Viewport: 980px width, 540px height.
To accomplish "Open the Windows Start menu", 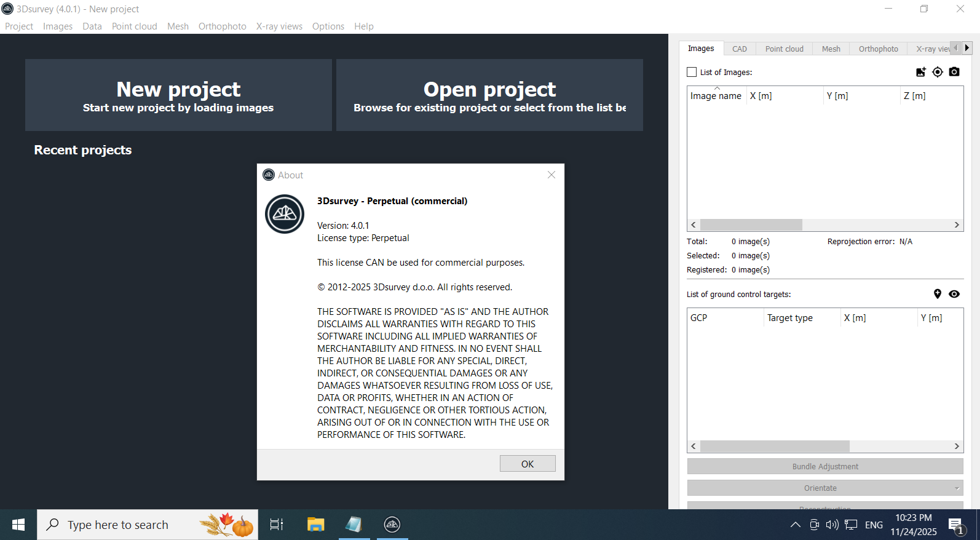I will pos(18,525).
